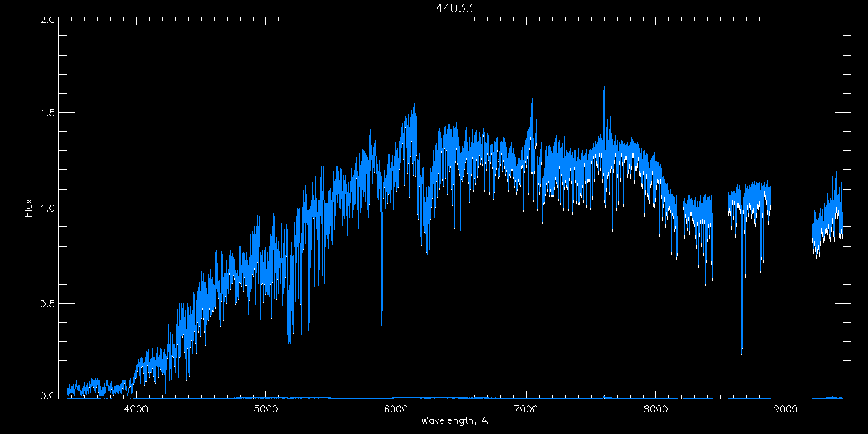The height and width of the screenshot is (434, 868).
Task: Click the 1.0 y-axis tick label
Action: coord(48,208)
